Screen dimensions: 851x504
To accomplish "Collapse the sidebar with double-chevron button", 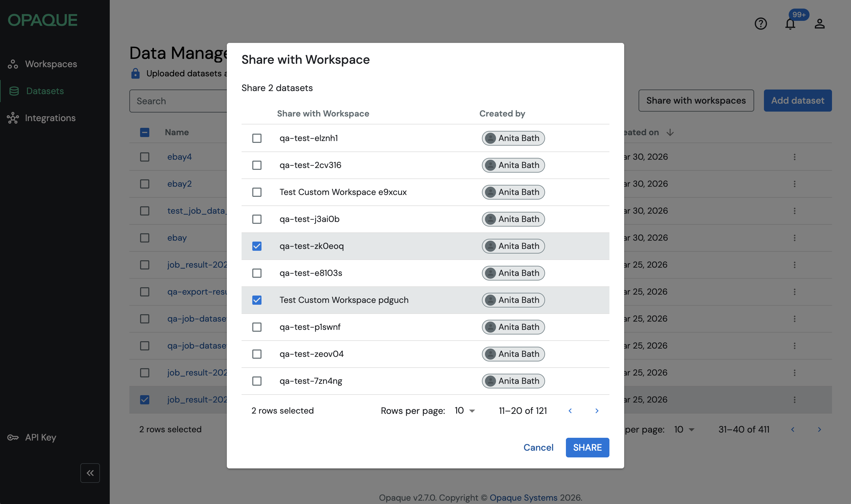I will 90,473.
